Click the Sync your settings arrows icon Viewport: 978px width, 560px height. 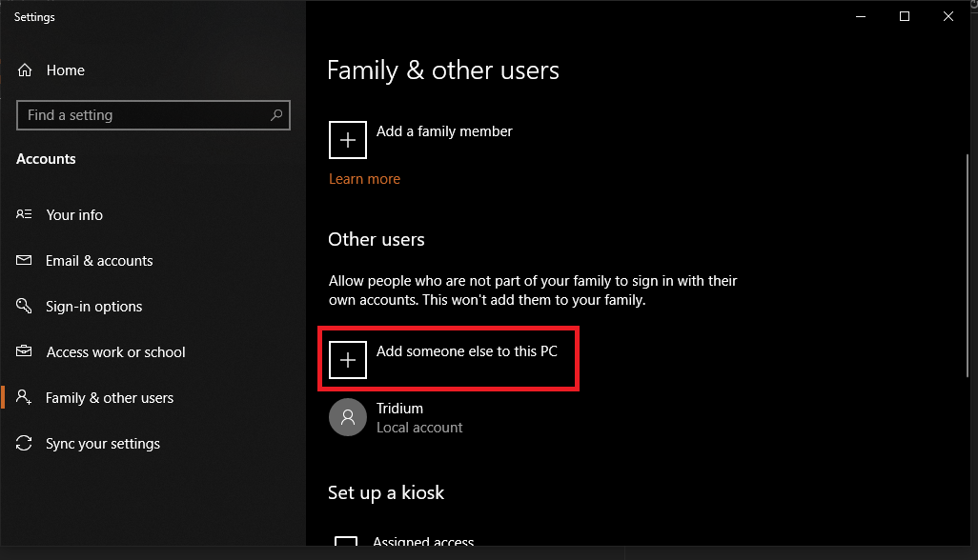tap(24, 443)
